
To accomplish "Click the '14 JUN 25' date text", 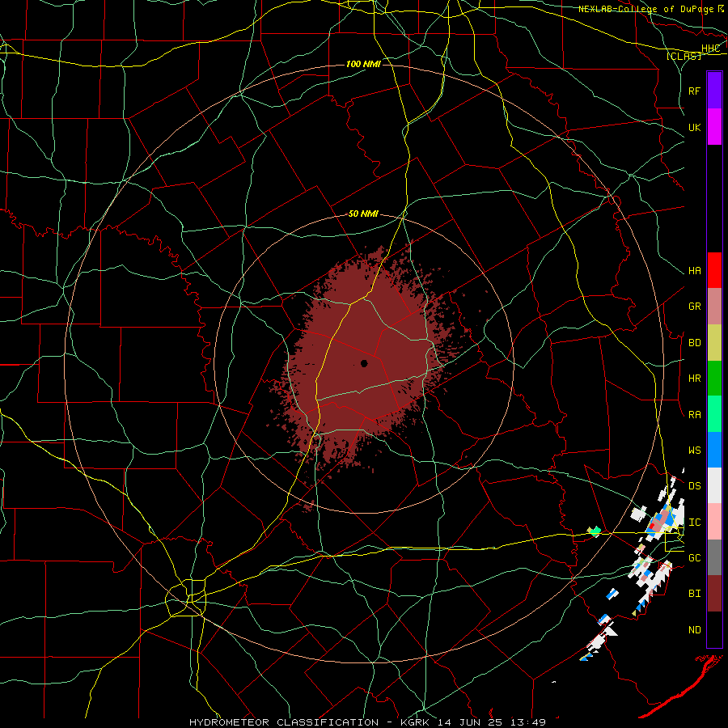I will 471,722.
